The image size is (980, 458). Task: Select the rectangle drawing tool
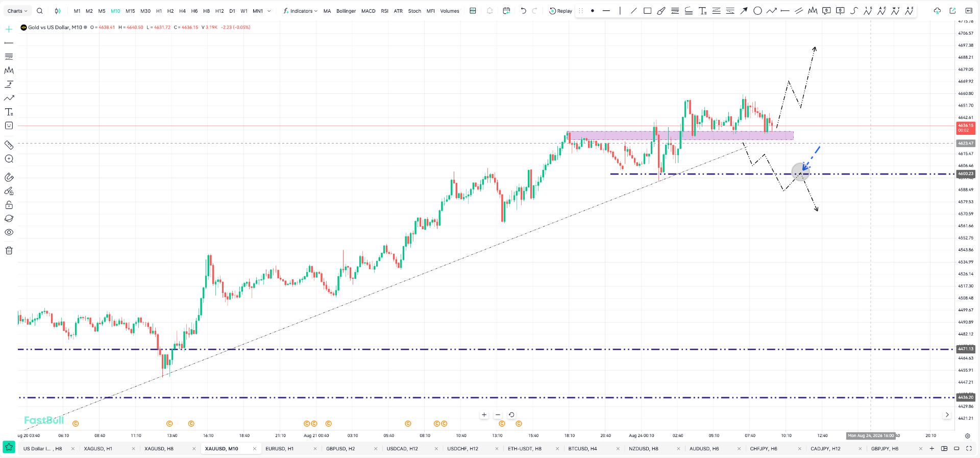click(647, 11)
